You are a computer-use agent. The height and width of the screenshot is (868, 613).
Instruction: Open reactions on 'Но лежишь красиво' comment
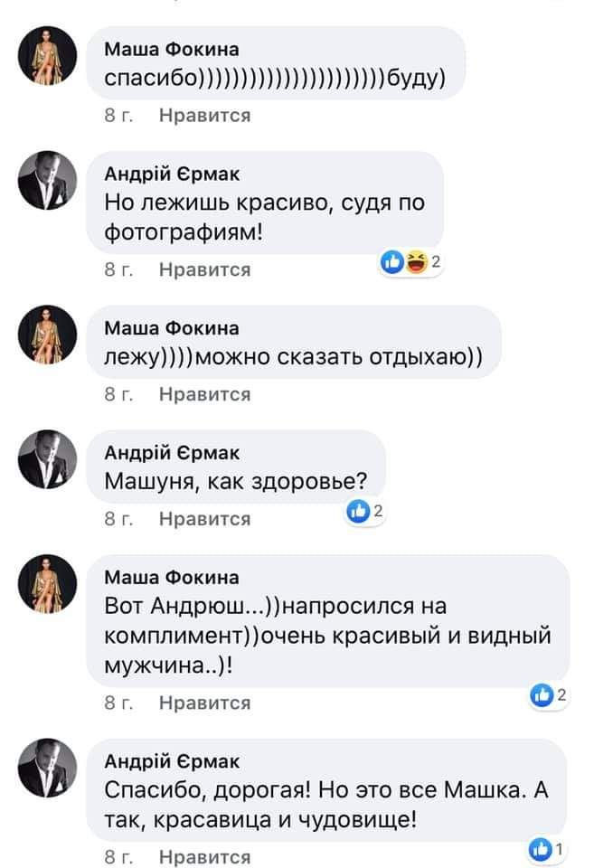(x=410, y=263)
